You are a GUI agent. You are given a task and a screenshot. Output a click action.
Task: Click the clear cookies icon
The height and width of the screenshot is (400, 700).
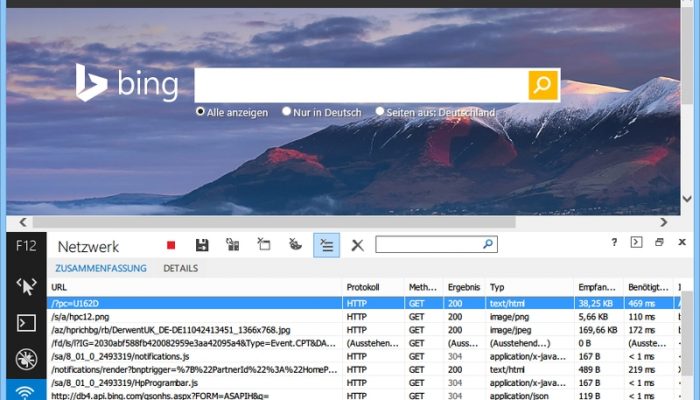point(295,244)
